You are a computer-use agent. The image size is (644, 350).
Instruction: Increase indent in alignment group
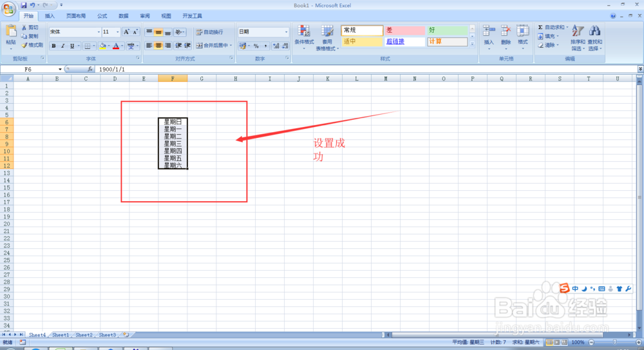(x=187, y=45)
